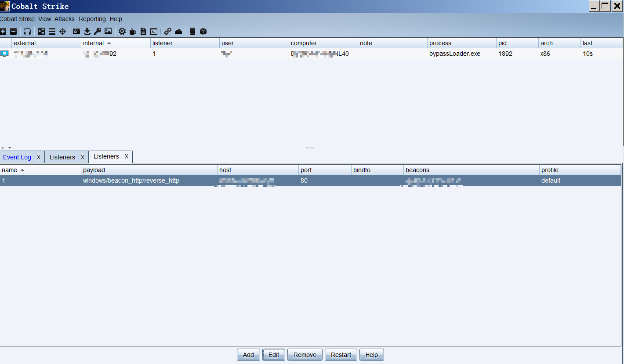The width and height of the screenshot is (624, 364).
Task: Click the Remove listener button
Action: [305, 355]
